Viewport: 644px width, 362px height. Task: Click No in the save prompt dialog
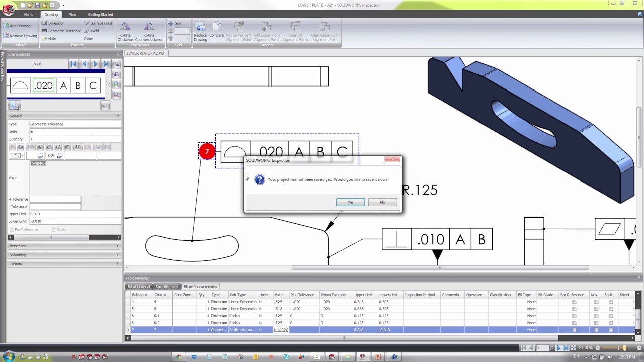coord(382,202)
